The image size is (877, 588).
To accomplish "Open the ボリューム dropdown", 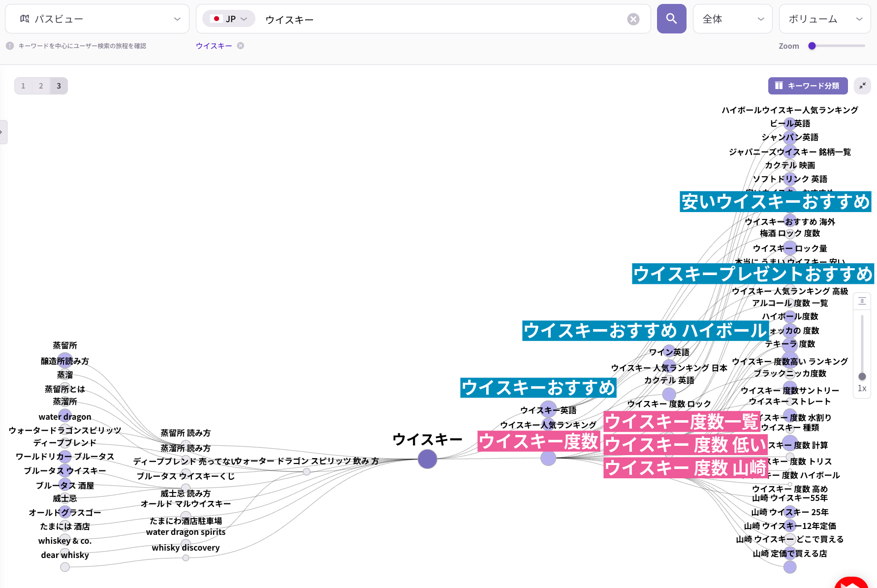I will click(825, 19).
